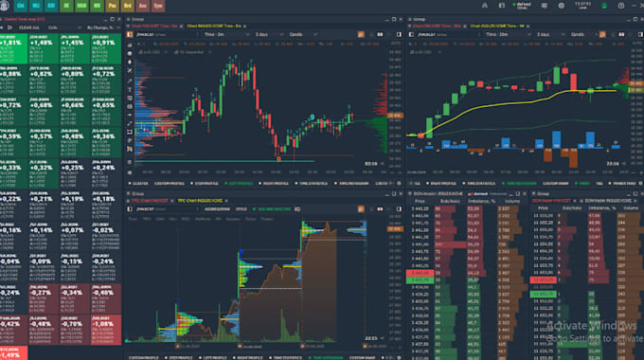Image resolution: width=644 pixels, height=360 pixels.
Task: Open the workspace layout icon in top bar
Action: 502,6
